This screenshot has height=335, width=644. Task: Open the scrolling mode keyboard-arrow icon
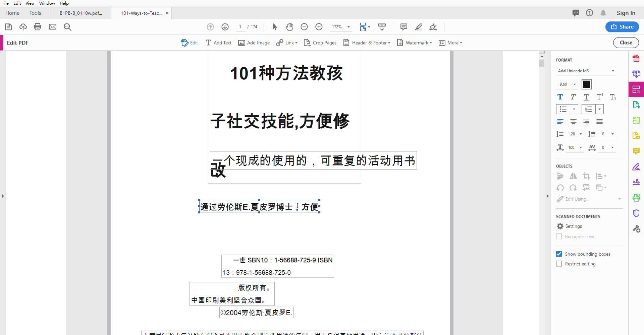pos(382,27)
